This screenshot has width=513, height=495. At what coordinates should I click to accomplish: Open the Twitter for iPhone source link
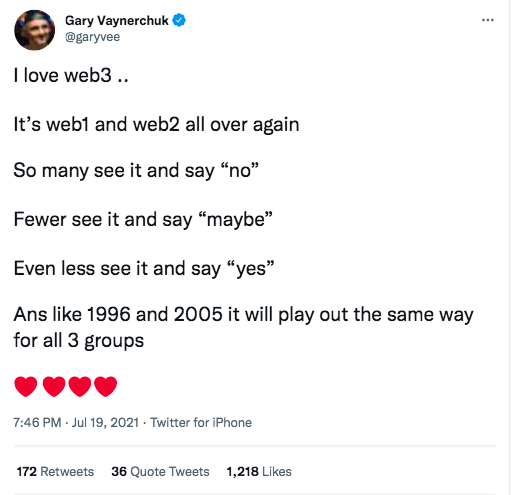pyautogui.click(x=201, y=422)
